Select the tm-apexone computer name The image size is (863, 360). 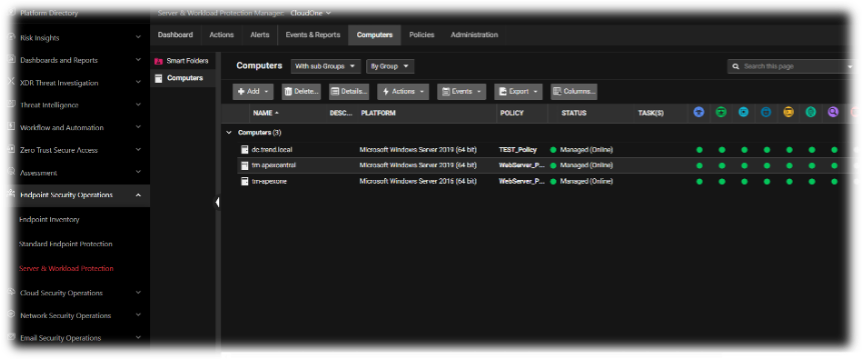(x=269, y=181)
